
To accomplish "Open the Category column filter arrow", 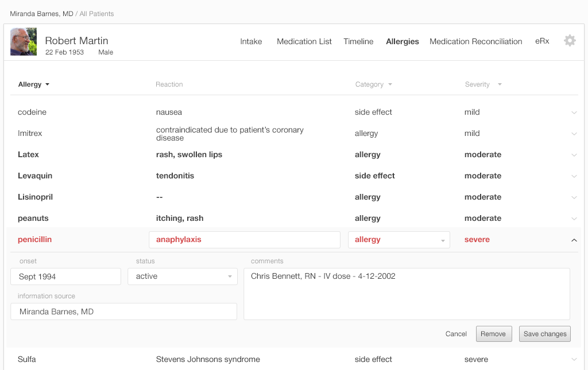I will [390, 84].
